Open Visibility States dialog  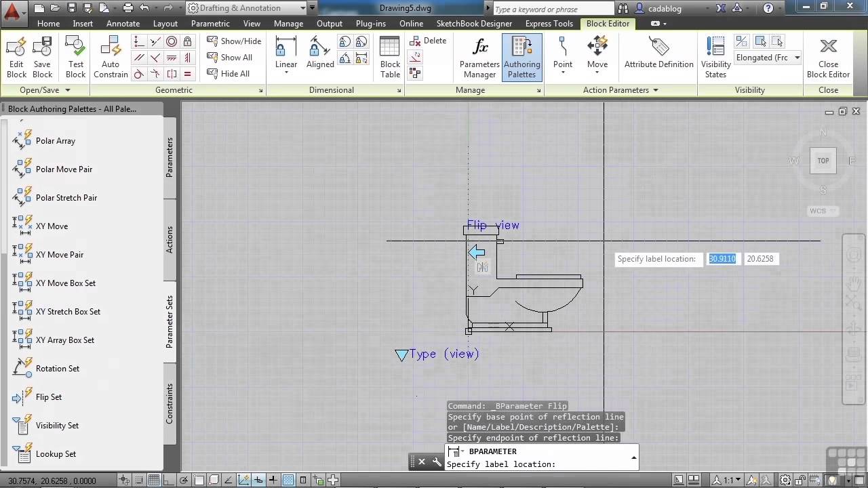point(715,58)
